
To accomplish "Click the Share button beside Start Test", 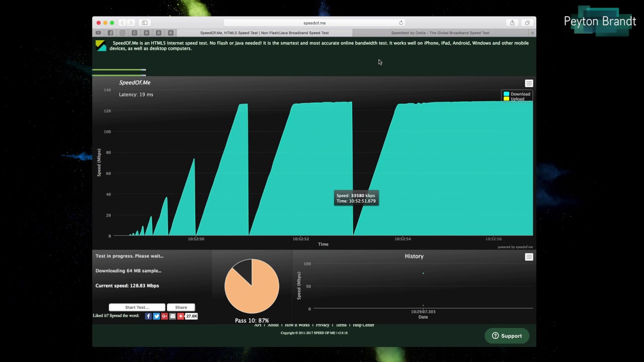I will pos(181,307).
